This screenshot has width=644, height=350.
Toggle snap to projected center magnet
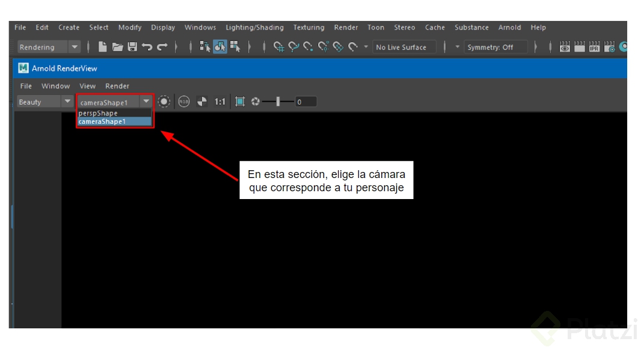click(324, 47)
